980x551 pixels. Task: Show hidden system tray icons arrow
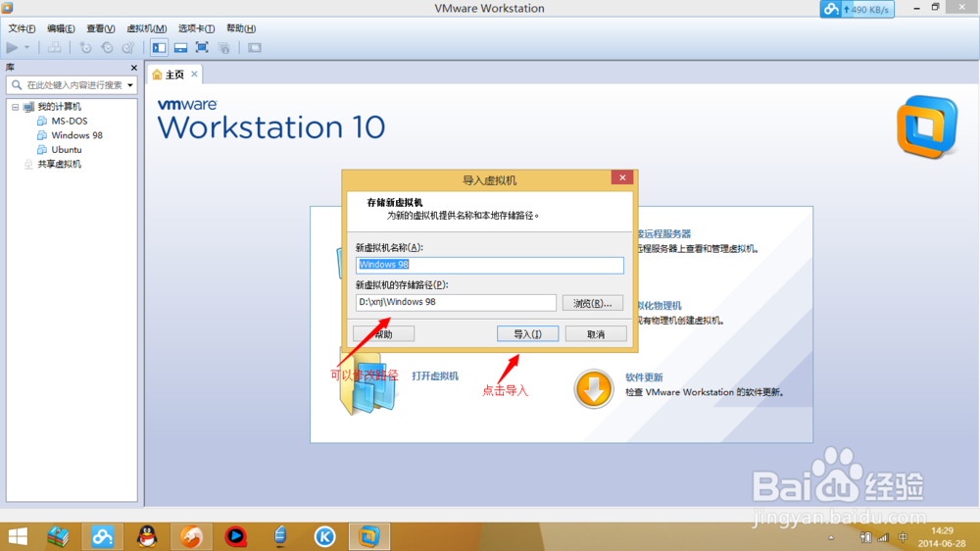[831, 537]
